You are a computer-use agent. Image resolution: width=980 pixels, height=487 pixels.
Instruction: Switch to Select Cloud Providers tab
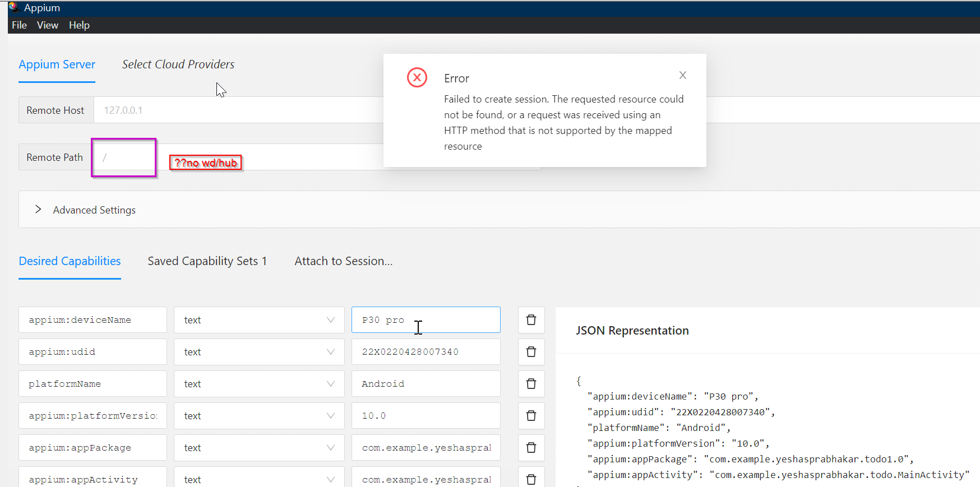click(178, 64)
